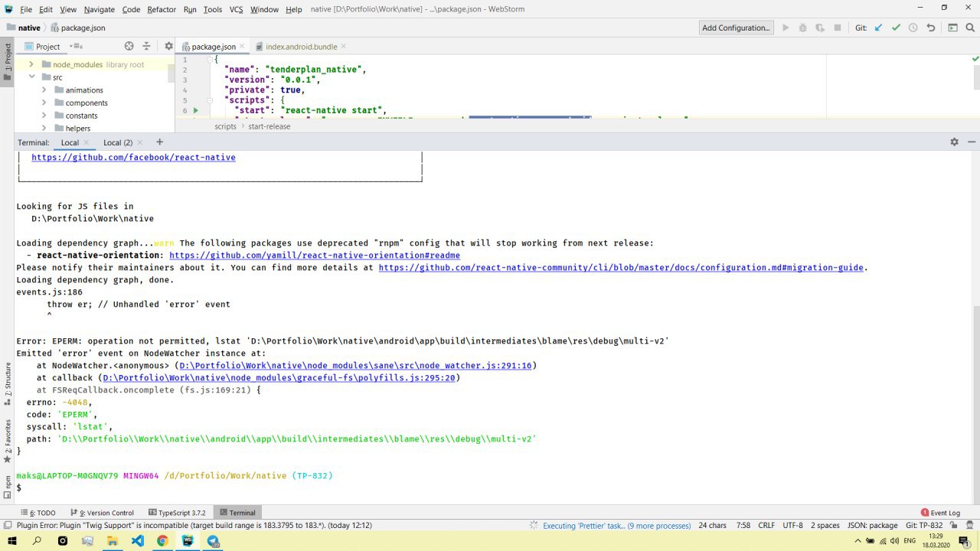The width and height of the screenshot is (980, 551).
Task: Open Search Everywhere magnifier icon
Action: [x=970, y=28]
